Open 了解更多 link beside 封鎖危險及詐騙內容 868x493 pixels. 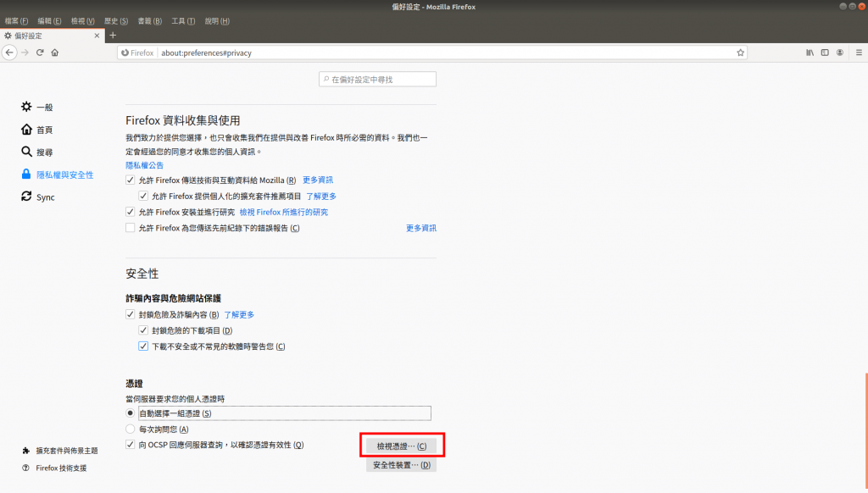coord(239,314)
